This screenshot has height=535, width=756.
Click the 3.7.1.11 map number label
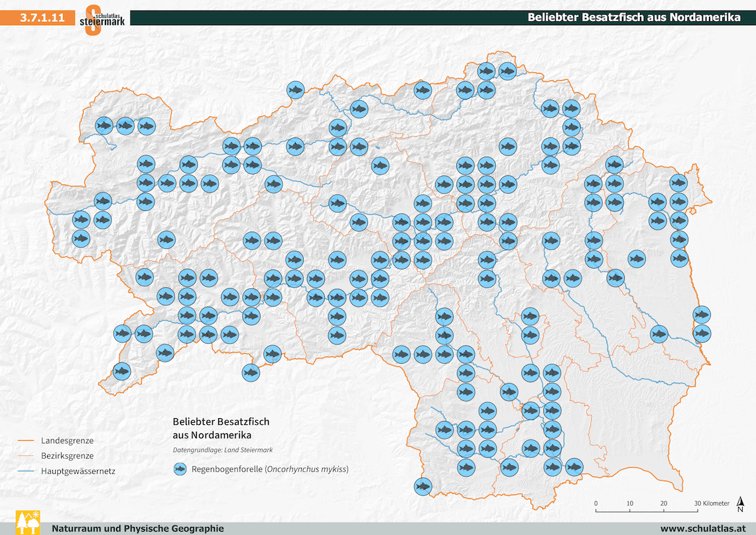click(x=42, y=18)
